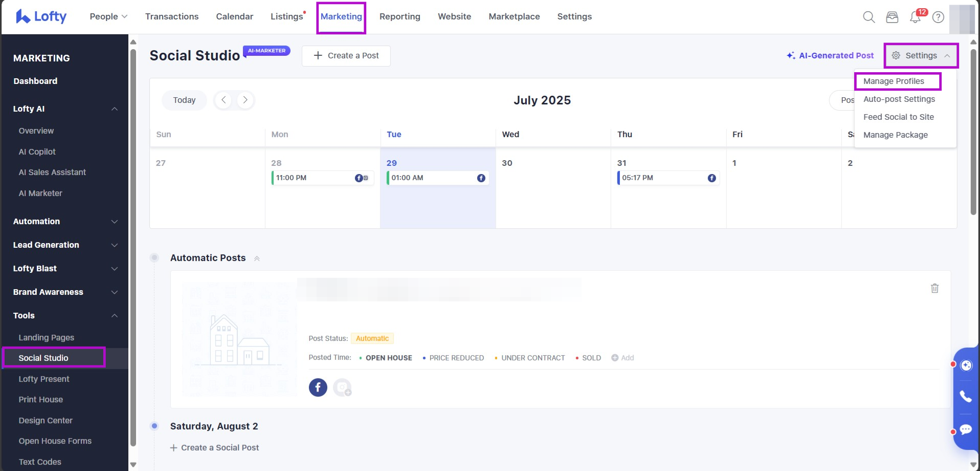Expand the Lead Generation sidebar section
This screenshot has height=471, width=980.
(115, 245)
